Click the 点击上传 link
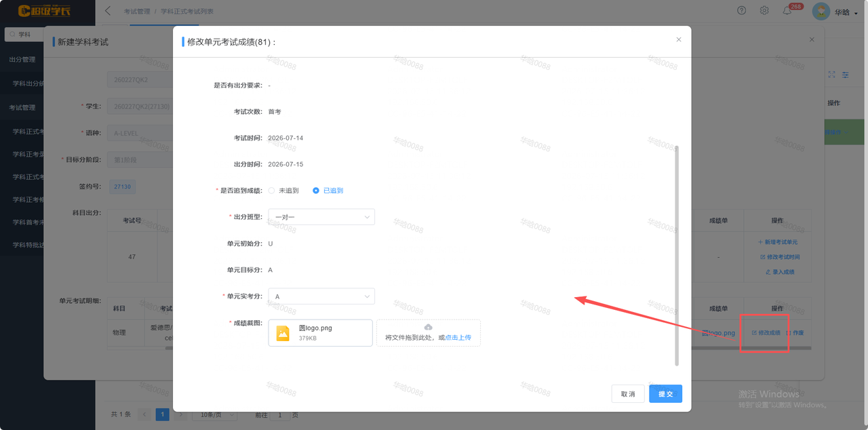Image resolution: width=868 pixels, height=430 pixels. pos(458,337)
